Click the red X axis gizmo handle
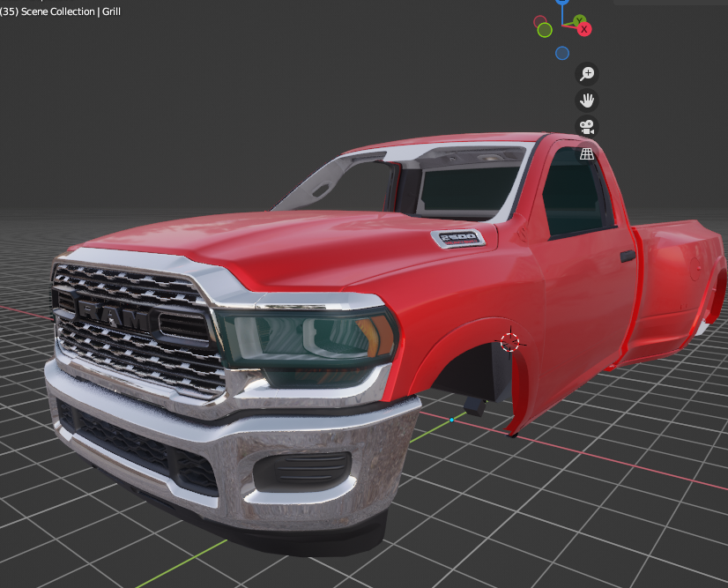 (x=584, y=29)
